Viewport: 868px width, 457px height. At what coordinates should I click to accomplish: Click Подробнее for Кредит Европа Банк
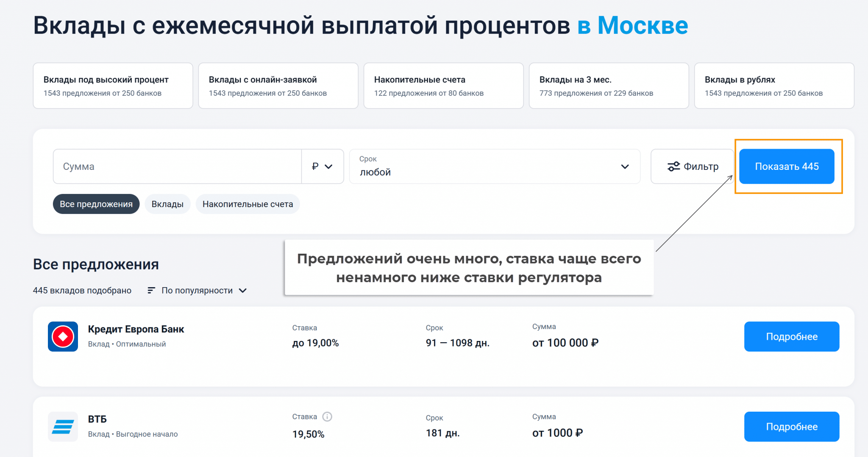[x=792, y=337]
